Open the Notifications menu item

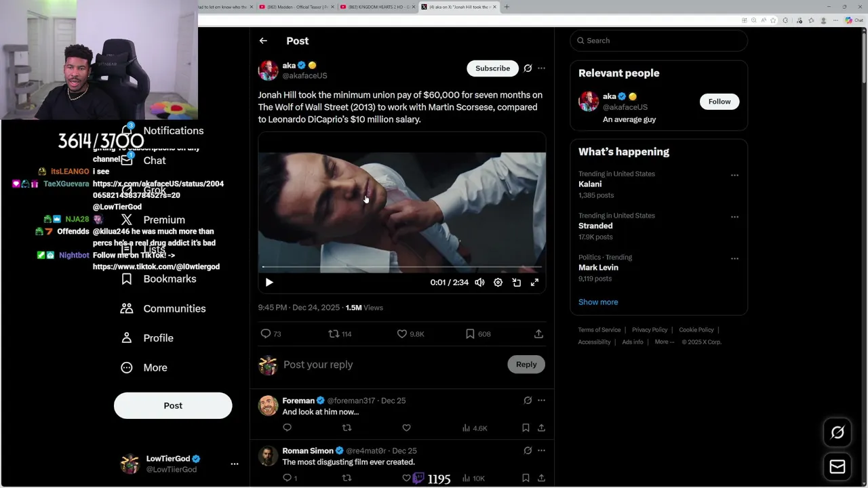163,131
